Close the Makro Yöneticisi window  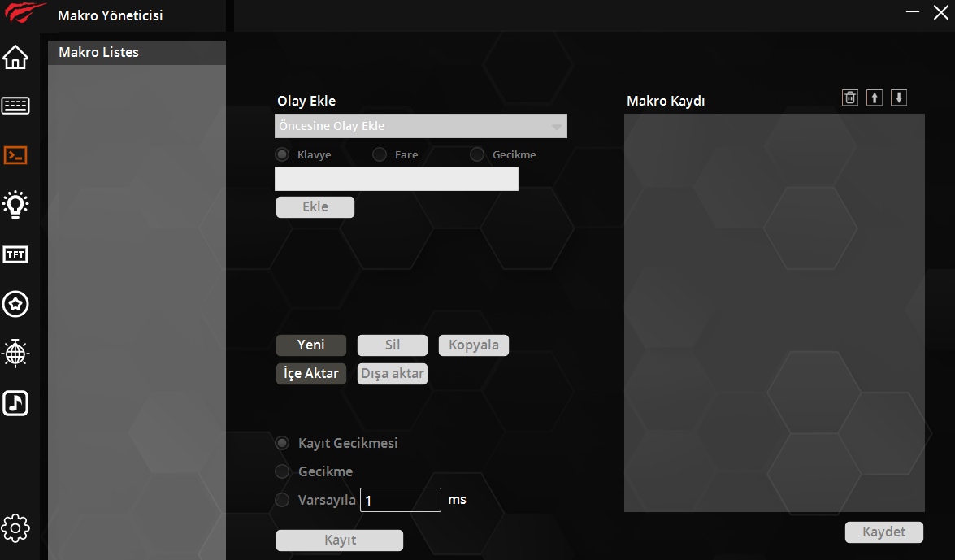click(x=941, y=11)
